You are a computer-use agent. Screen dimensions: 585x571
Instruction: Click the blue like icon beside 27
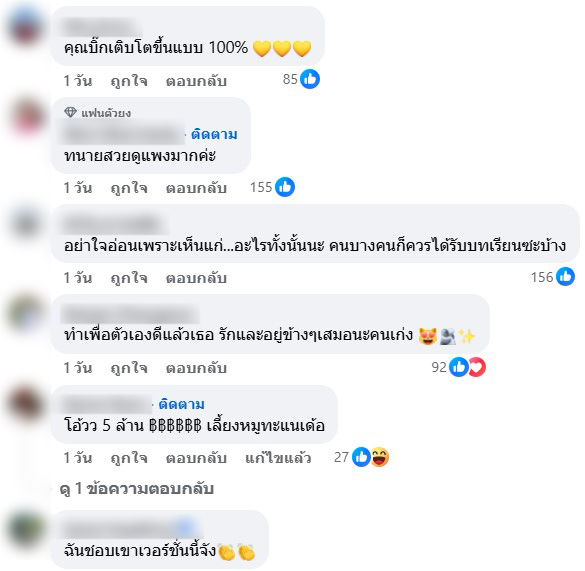(361, 457)
